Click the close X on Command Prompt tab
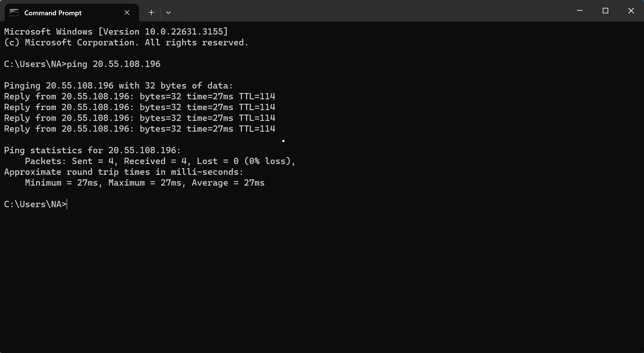 (127, 12)
